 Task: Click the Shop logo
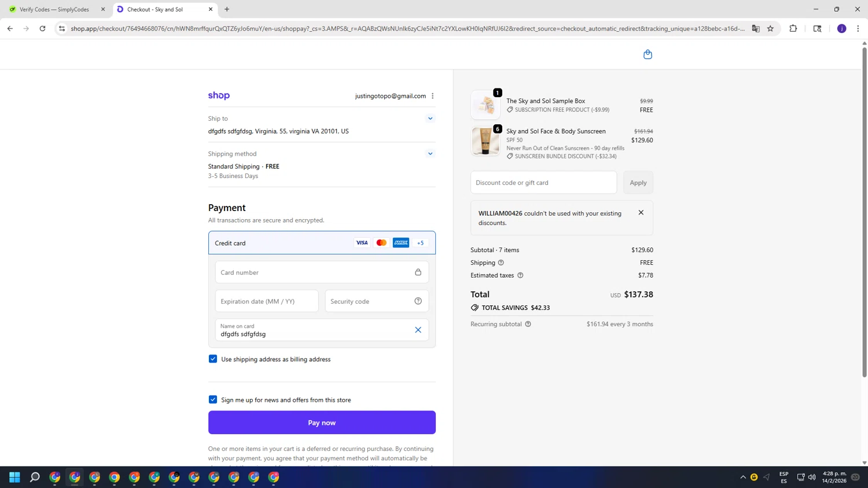click(x=219, y=96)
